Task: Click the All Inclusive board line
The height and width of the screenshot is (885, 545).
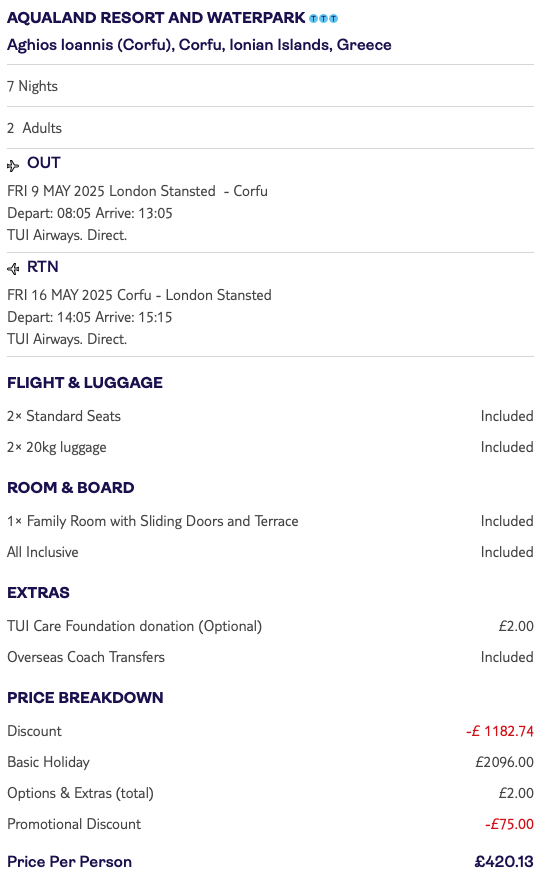Action: coord(270,552)
